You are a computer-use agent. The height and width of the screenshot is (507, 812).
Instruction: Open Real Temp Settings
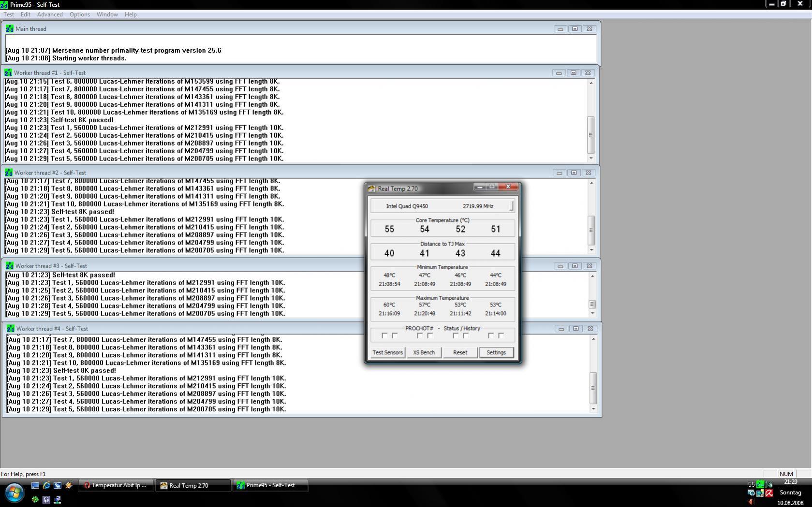coord(496,352)
